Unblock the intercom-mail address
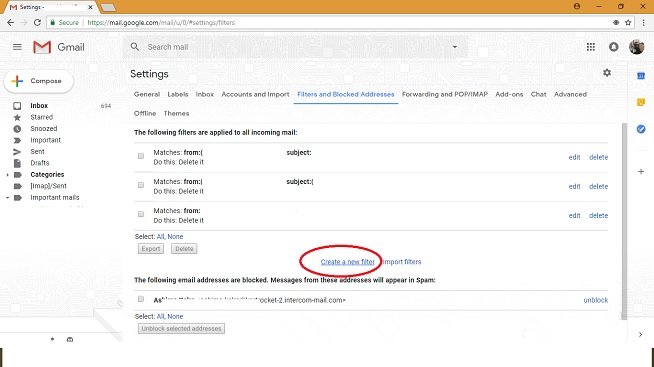 [x=596, y=300]
